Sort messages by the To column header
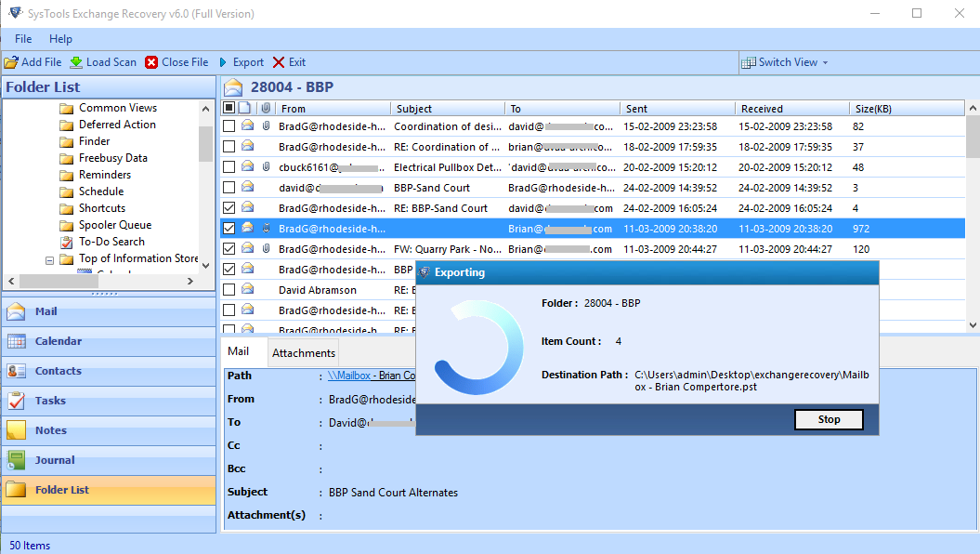 pyautogui.click(x=563, y=108)
